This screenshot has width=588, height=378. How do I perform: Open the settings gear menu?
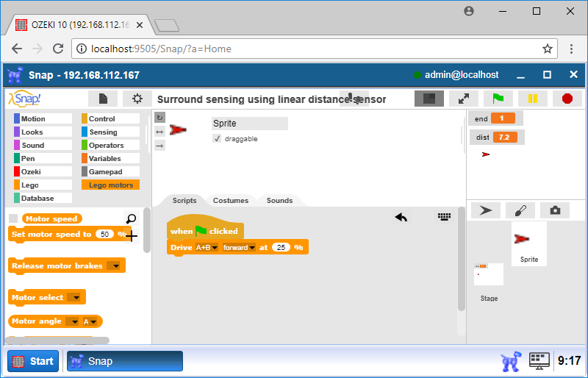137,99
